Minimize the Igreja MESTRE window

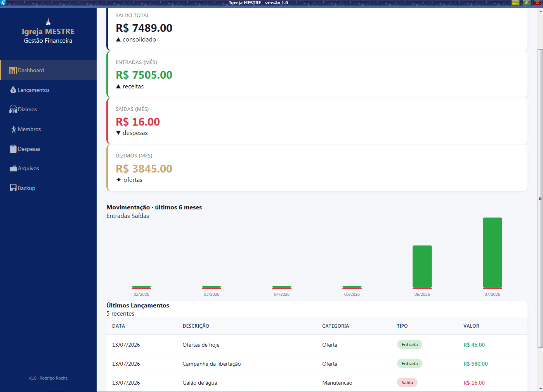point(515,3)
